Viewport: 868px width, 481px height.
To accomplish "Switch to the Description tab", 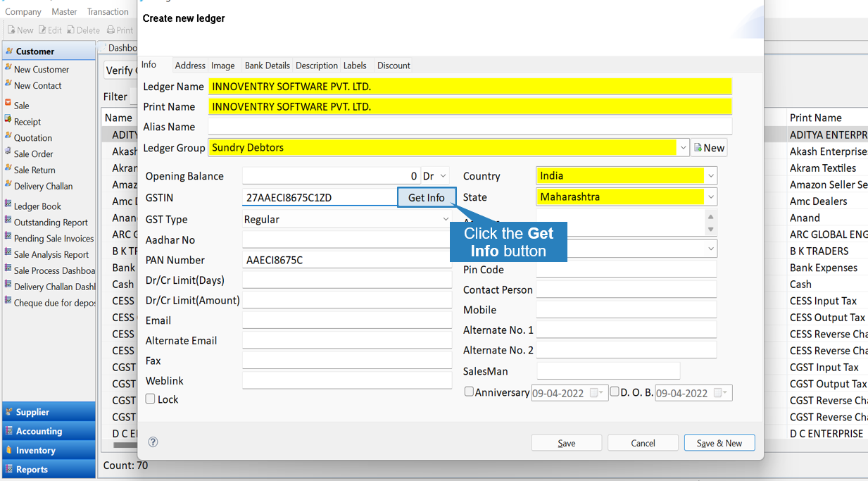I will point(317,65).
